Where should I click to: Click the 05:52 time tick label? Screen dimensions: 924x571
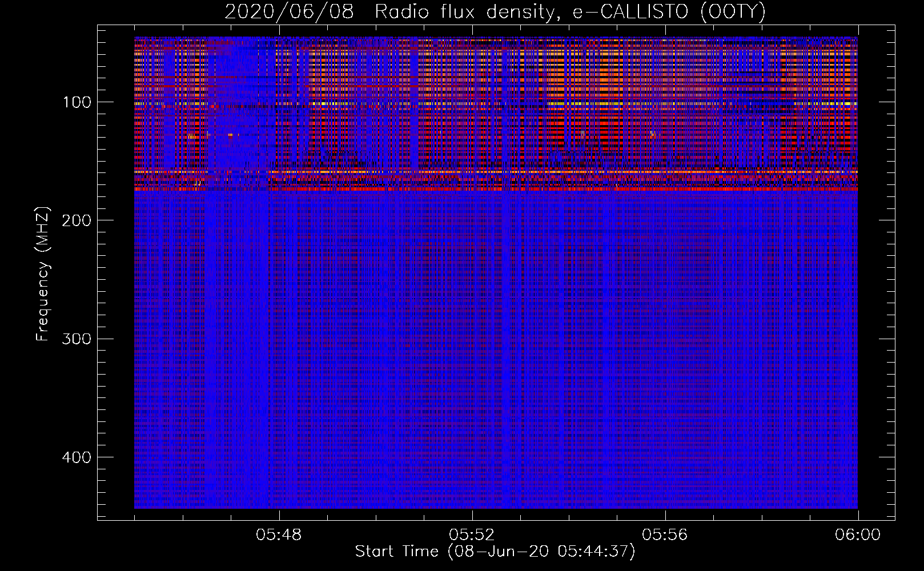tap(472, 535)
